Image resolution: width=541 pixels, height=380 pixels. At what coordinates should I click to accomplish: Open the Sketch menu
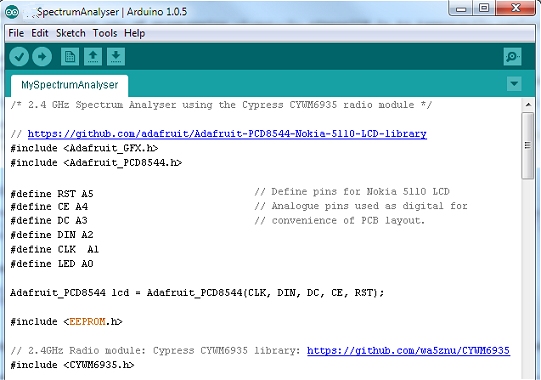coord(71,33)
